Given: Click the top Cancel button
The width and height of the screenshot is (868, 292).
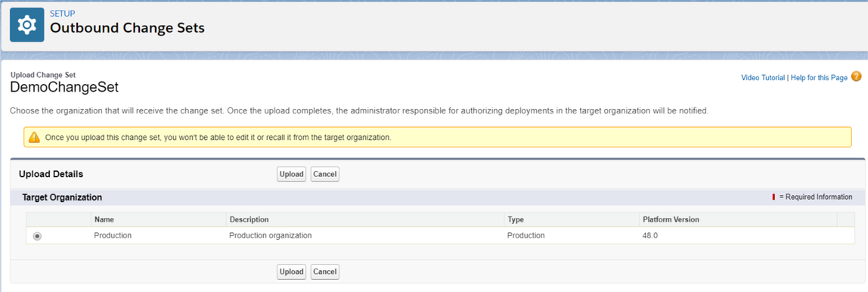Looking at the screenshot, I should click(x=325, y=174).
